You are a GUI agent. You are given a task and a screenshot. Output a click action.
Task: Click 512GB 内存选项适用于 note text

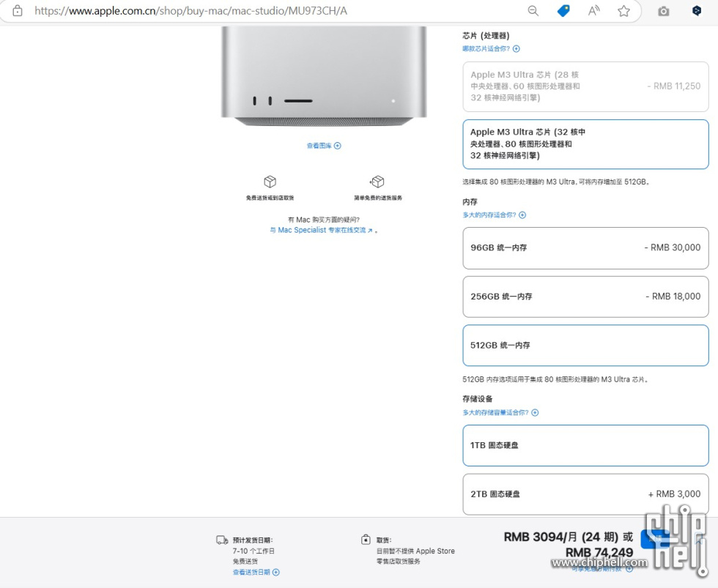[x=555, y=379]
